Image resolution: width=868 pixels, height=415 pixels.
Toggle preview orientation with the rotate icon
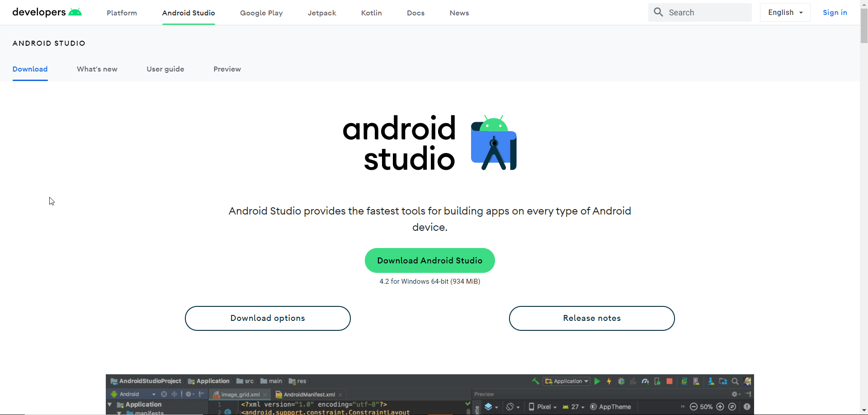509,406
